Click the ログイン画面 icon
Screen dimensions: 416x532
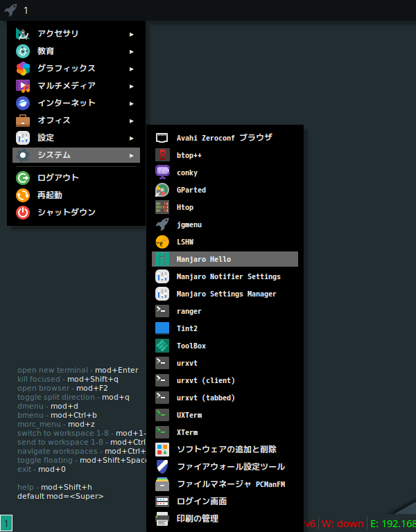pyautogui.click(x=162, y=501)
